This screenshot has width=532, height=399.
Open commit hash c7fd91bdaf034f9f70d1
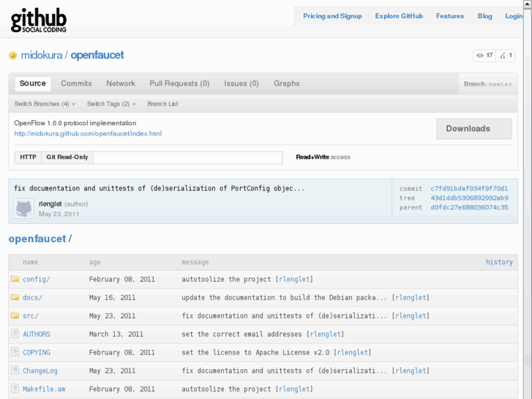click(x=469, y=188)
